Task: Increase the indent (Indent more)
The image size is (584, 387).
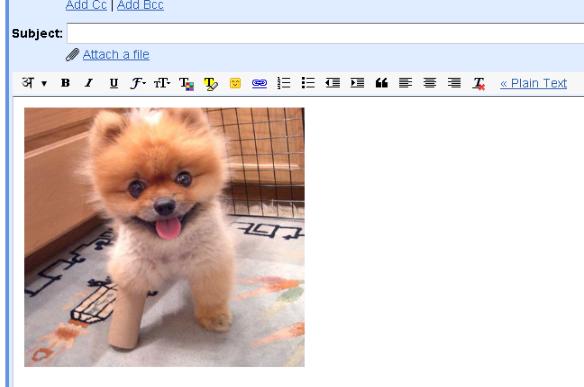Action: (357, 83)
